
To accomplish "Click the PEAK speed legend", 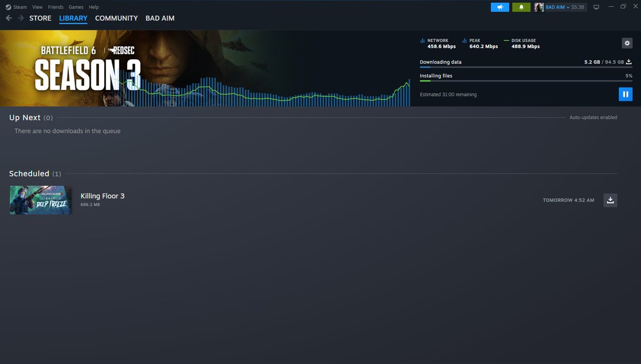I will [x=480, y=43].
